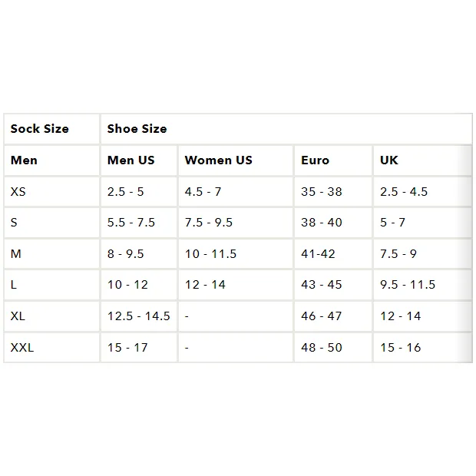Image resolution: width=476 pixels, height=476 pixels.
Task: Select the Women US column header
Action: point(236,160)
